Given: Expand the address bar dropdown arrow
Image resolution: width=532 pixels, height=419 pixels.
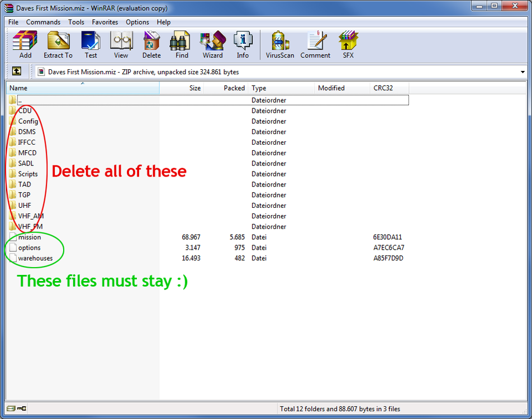Looking at the screenshot, I should pos(522,72).
